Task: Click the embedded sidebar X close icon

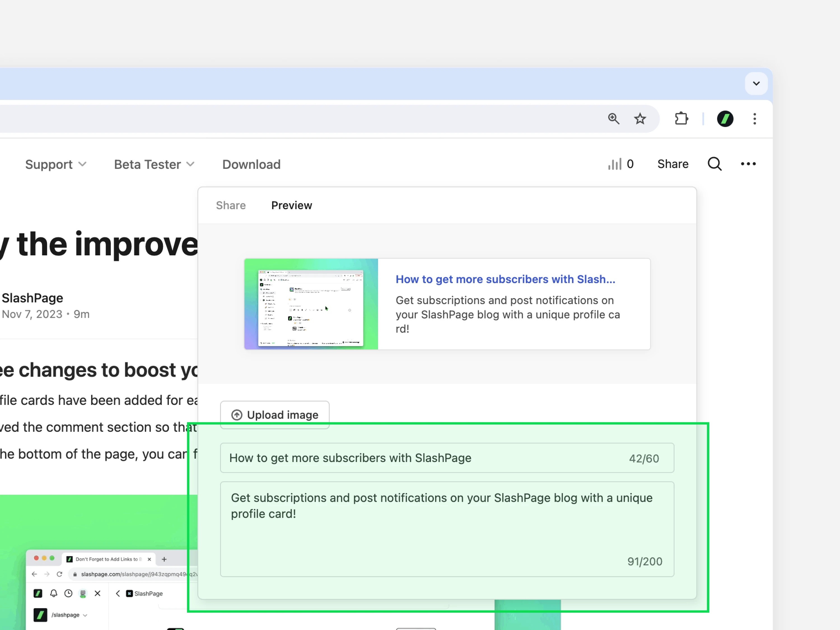Action: point(98,593)
